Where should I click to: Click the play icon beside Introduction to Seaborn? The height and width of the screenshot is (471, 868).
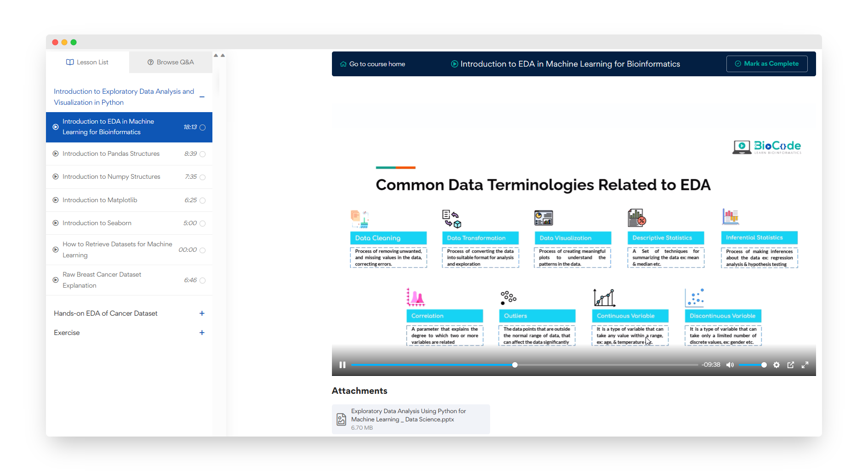click(56, 223)
